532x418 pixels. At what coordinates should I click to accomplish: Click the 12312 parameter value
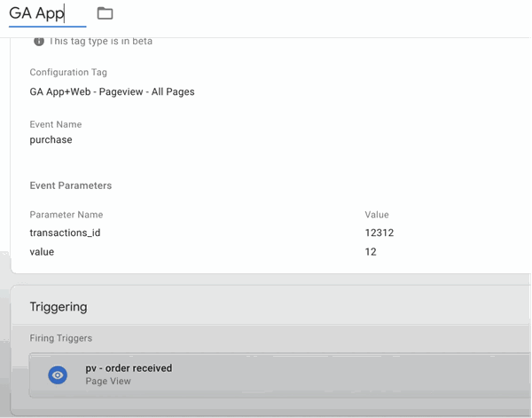(x=379, y=233)
